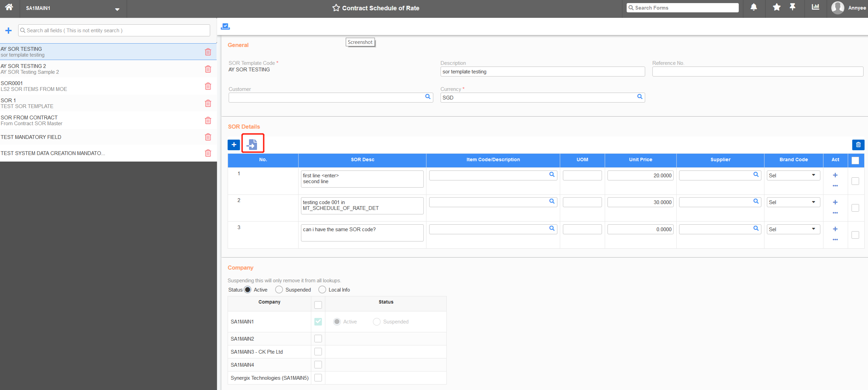868x390 pixels.
Task: Open the analytics chart icon in the header
Action: point(816,7)
